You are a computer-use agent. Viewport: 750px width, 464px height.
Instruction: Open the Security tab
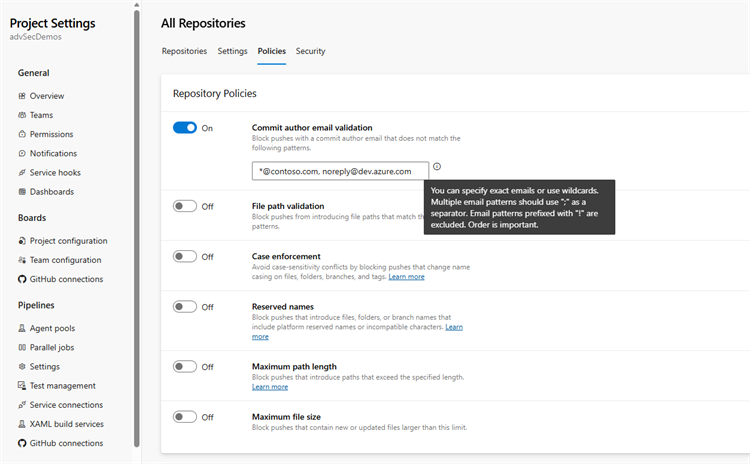[310, 51]
